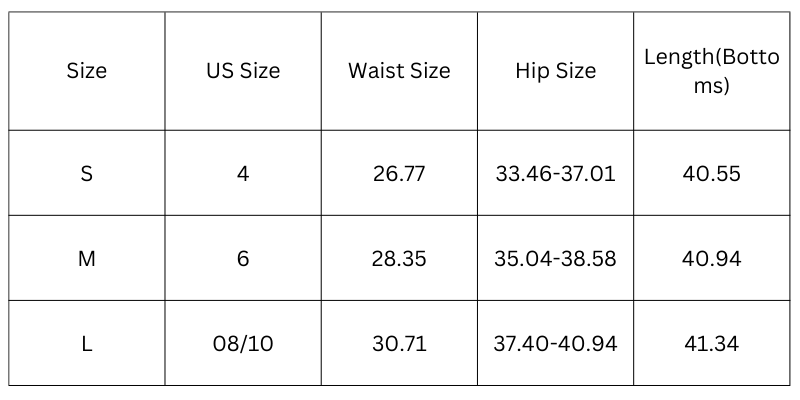Screen dimensions: 800x400
Task: Click US size 4 cell
Action: click(243, 173)
